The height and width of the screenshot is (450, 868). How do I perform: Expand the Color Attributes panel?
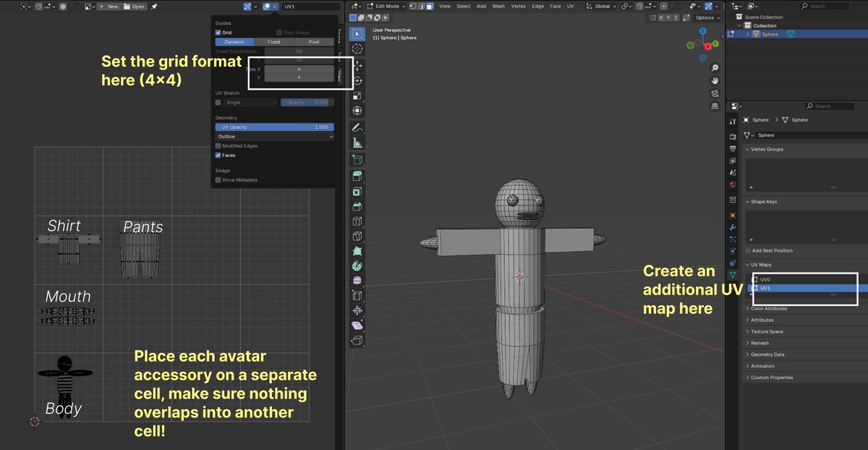tap(768, 308)
